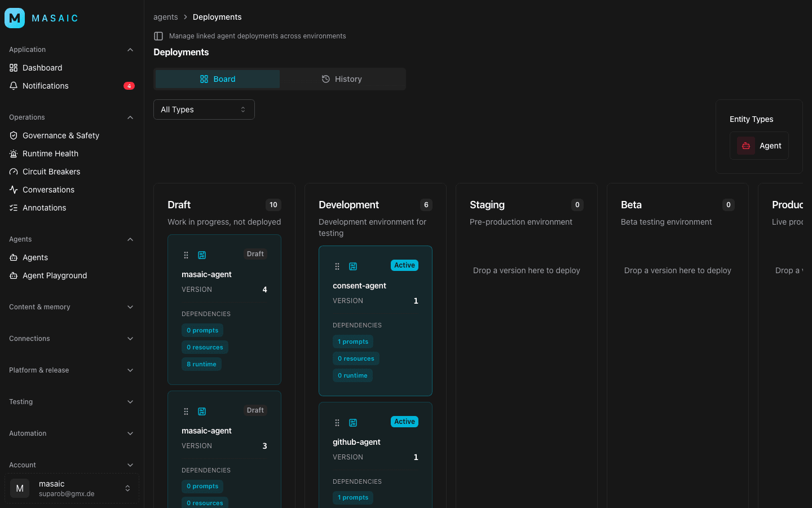Click the 1 prompts tag on consent-agent

tap(353, 341)
